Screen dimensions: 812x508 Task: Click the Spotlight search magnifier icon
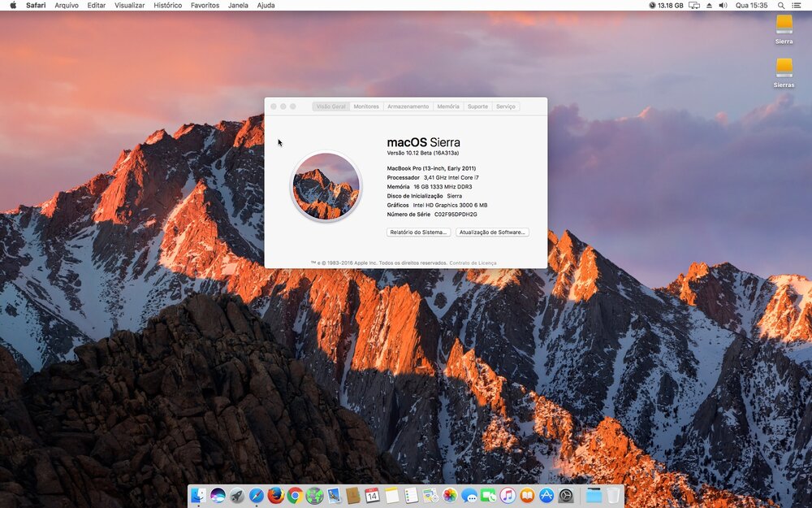782,5
